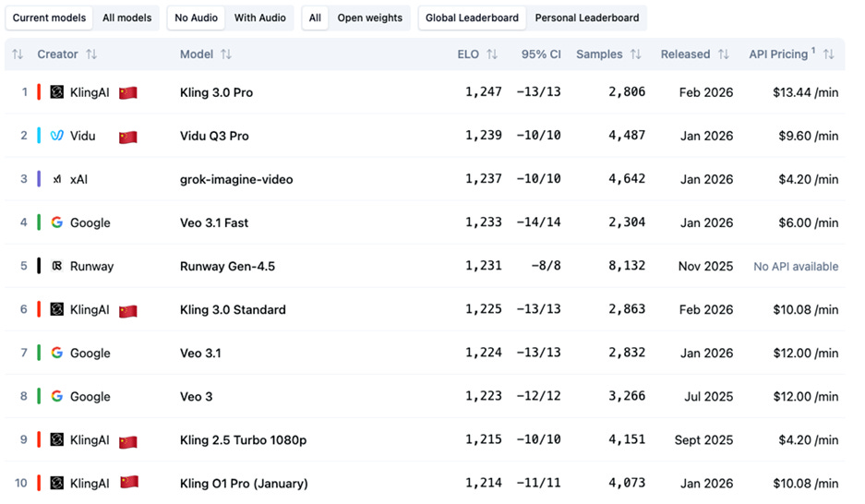This screenshot has height=504, width=865.
Task: Sort table by ELO column arrows
Action: pyautogui.click(x=492, y=54)
